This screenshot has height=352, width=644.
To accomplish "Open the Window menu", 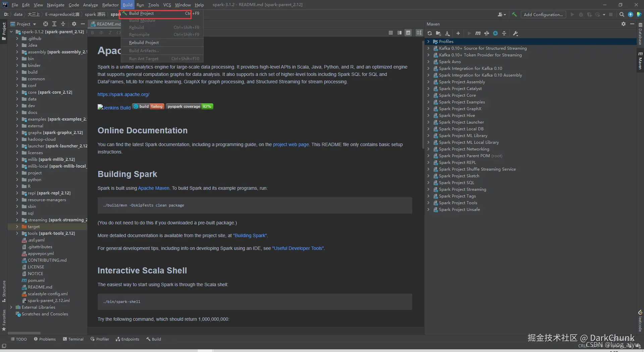I will pyautogui.click(x=183, y=5).
